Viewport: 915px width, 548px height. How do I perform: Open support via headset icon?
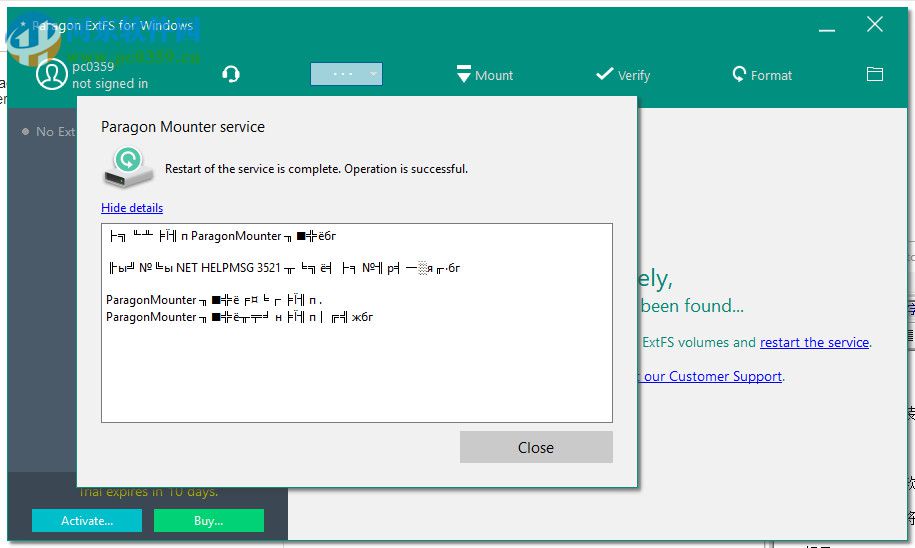pyautogui.click(x=231, y=74)
